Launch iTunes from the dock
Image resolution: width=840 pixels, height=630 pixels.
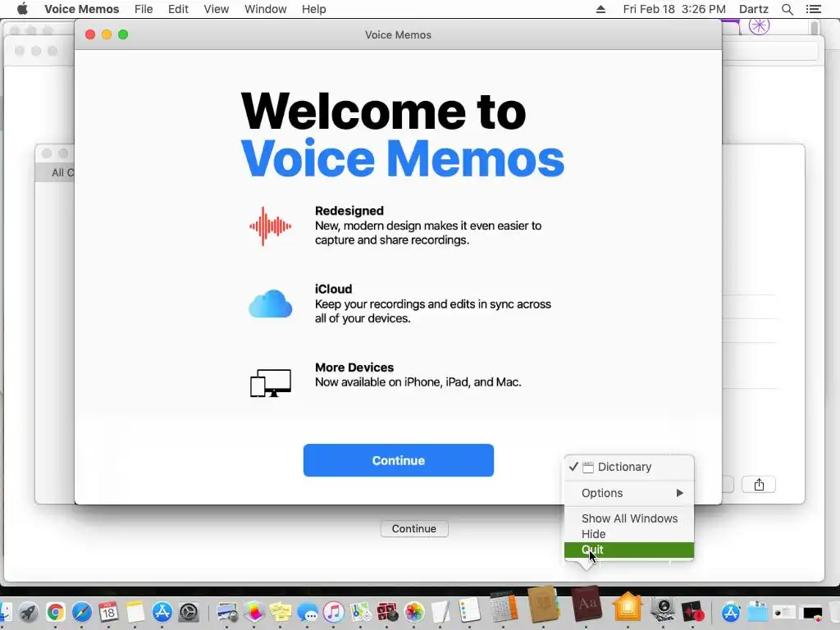[x=334, y=612]
